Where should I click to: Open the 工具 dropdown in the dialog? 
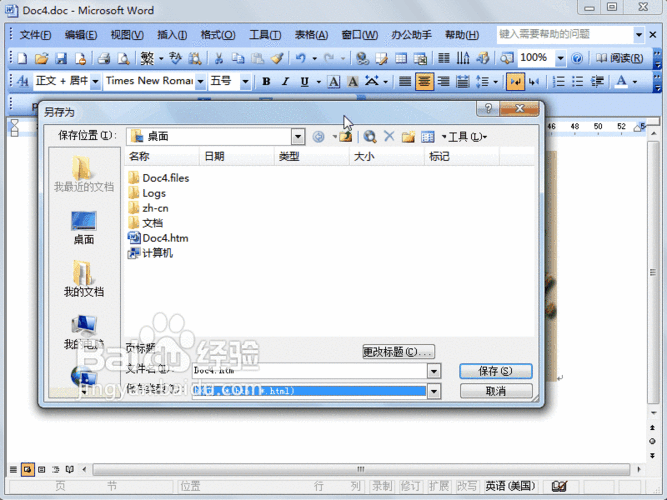pos(467,136)
